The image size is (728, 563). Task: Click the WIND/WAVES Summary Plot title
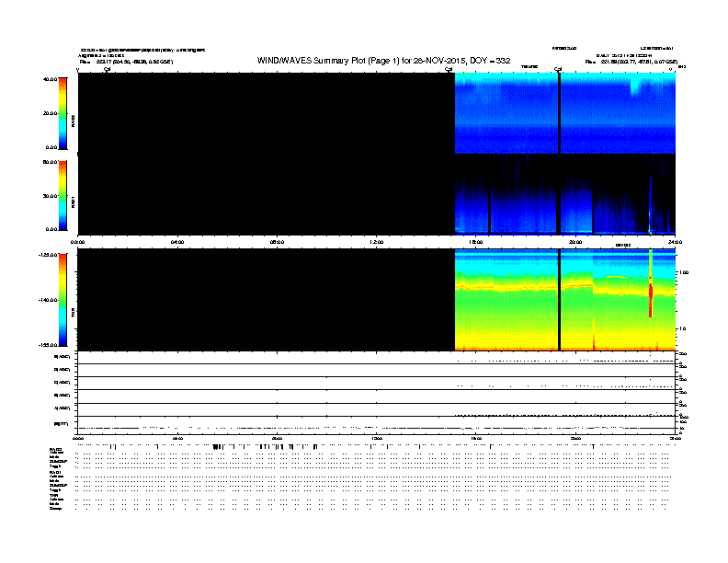pyautogui.click(x=383, y=61)
